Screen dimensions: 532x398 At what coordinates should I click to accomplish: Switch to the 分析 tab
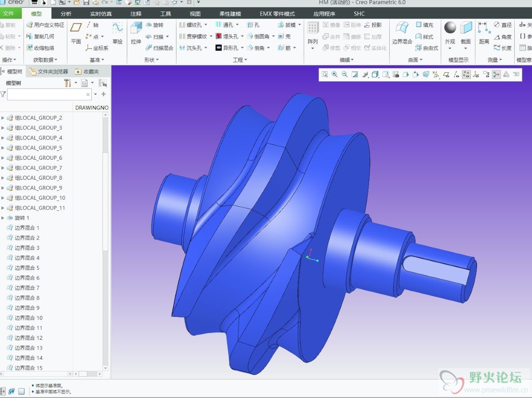[66, 14]
